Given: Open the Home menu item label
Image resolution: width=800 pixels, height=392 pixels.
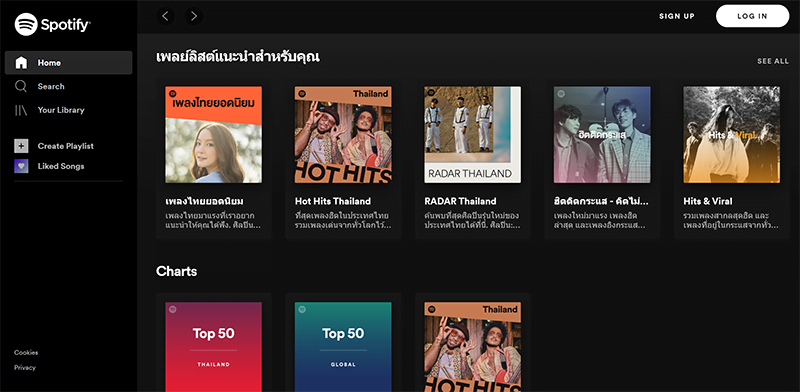Looking at the screenshot, I should pyautogui.click(x=49, y=63).
